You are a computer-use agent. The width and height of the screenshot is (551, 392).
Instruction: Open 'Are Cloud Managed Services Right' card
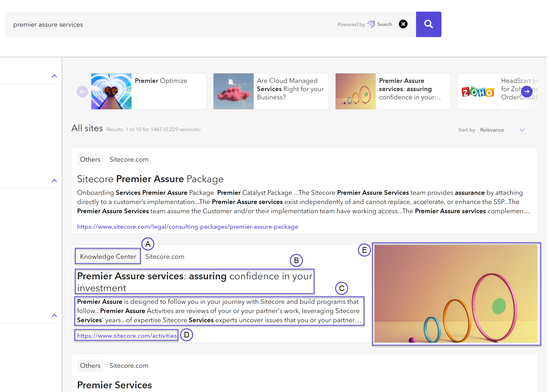pos(271,91)
